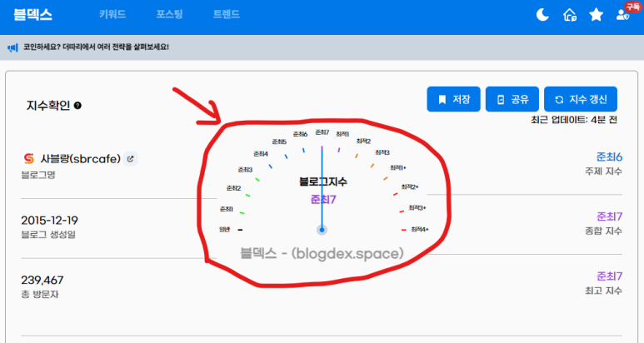
Task: Click 준최7 종합 지수 value
Action: pos(609,216)
